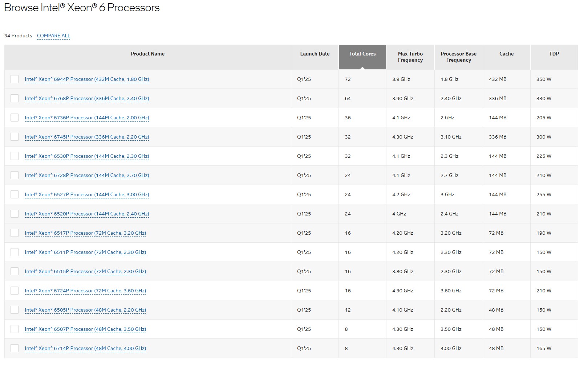Sort table by TDP column
The height and width of the screenshot is (366, 588).
point(554,54)
